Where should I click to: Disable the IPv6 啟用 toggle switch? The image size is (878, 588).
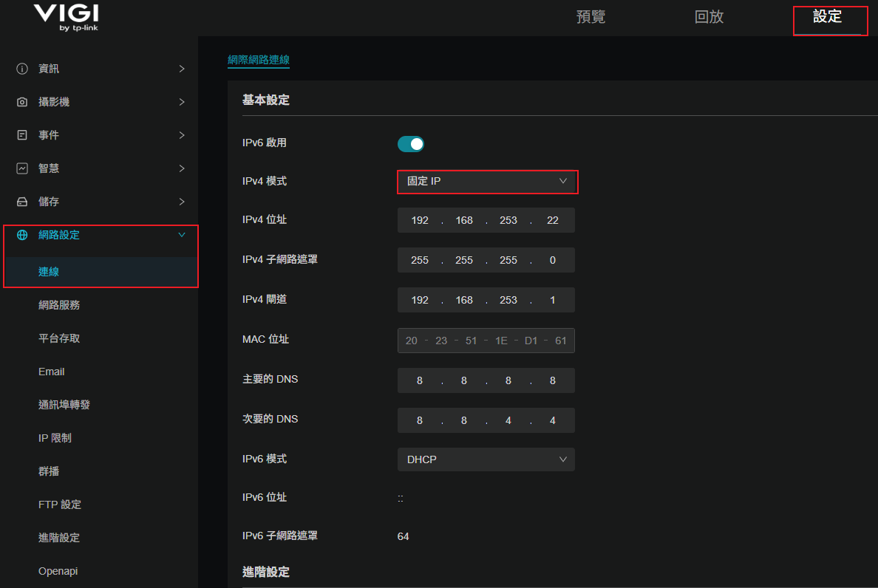click(x=411, y=144)
